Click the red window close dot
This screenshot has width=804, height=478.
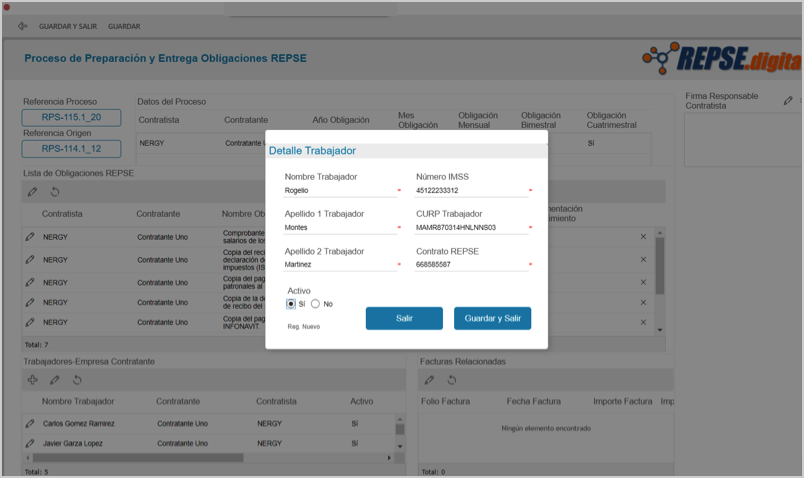click(7, 7)
